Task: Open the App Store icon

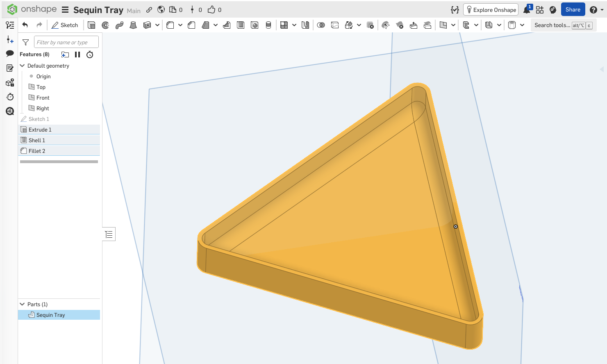Action: (x=540, y=9)
